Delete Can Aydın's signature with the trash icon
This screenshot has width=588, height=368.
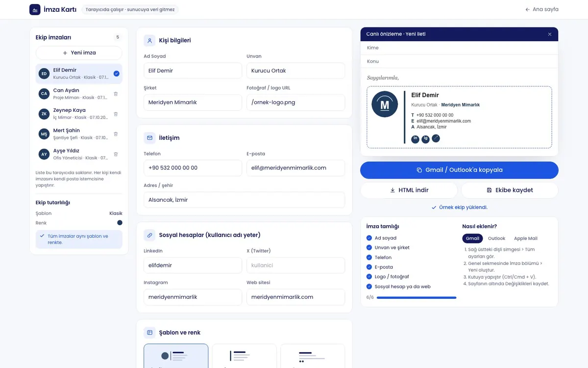click(116, 94)
